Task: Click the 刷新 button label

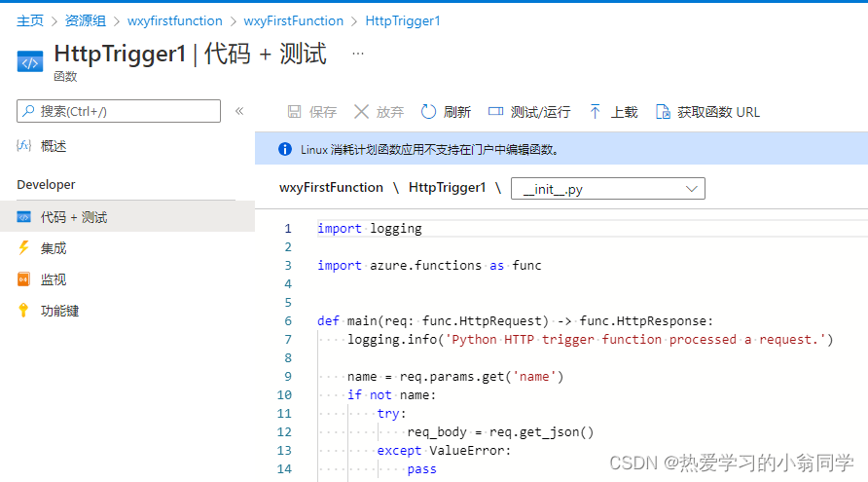Action: [457, 113]
